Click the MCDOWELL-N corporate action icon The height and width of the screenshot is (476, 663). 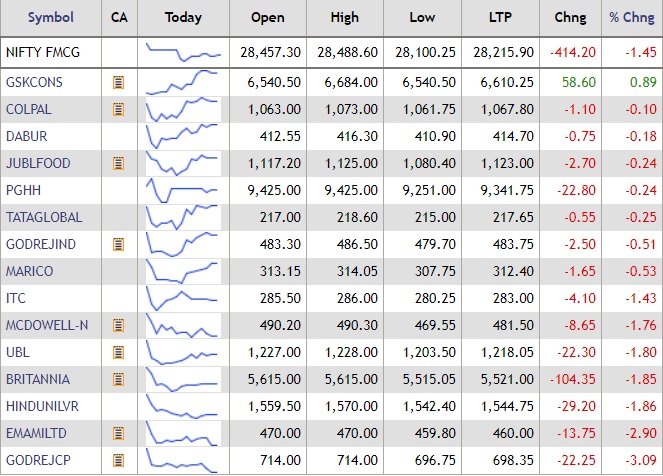118,325
